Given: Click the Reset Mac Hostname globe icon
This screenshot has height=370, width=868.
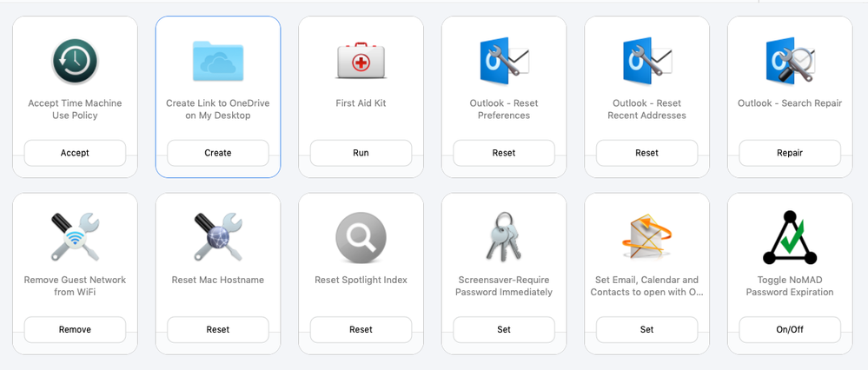Looking at the screenshot, I should pos(217,237).
